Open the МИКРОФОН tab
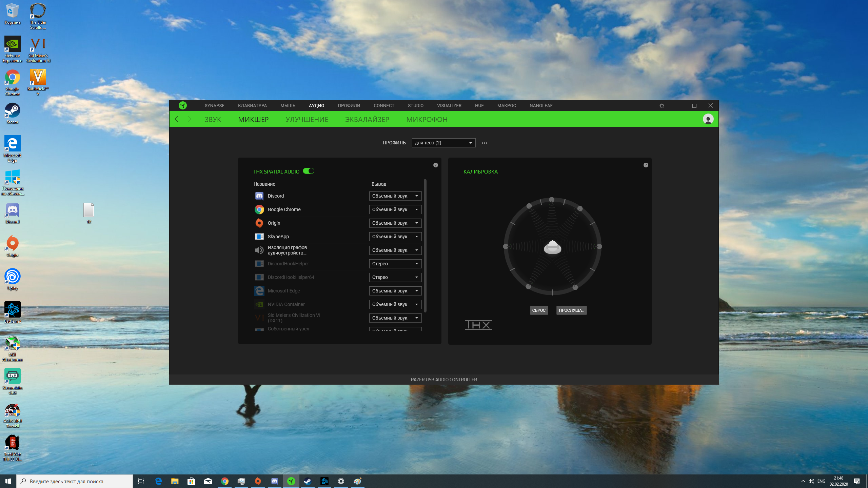This screenshot has height=488, width=868. tap(427, 119)
